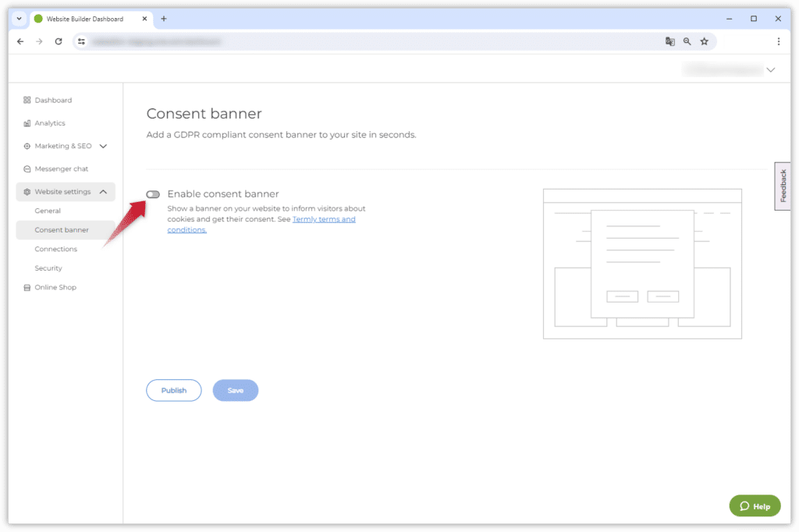Click the Online Shop icon in sidebar
799x532 pixels.
(x=27, y=287)
